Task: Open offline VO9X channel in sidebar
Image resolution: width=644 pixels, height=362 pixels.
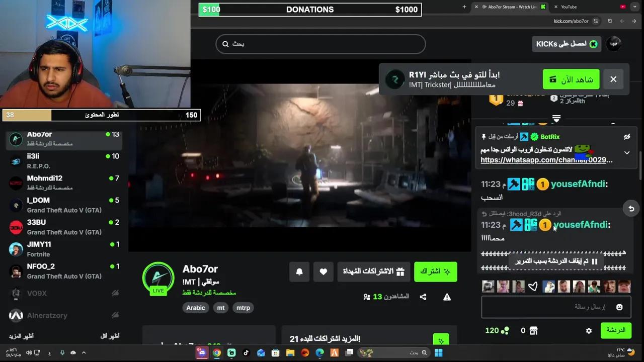Action: click(64, 293)
